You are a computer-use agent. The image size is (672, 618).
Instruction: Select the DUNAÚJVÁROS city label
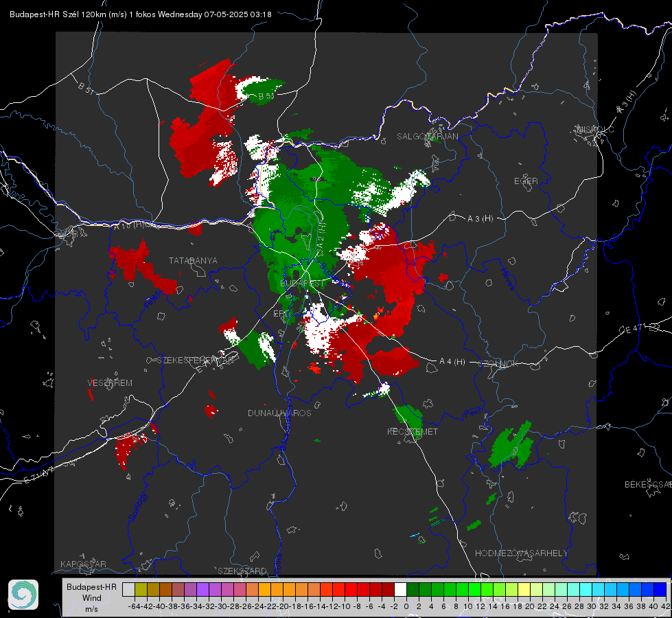coord(279,413)
